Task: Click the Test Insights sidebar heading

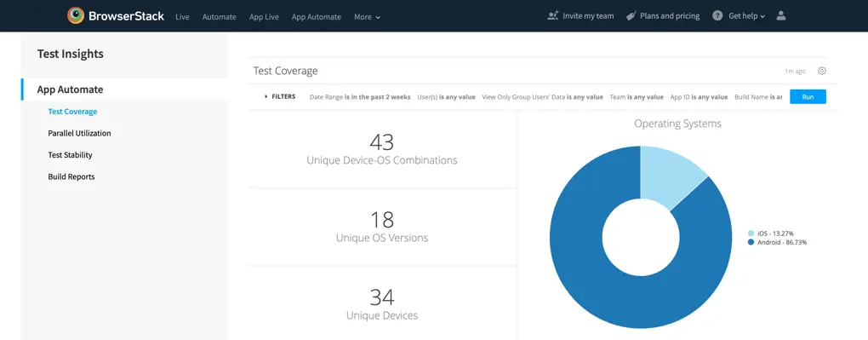Action: 71,54
